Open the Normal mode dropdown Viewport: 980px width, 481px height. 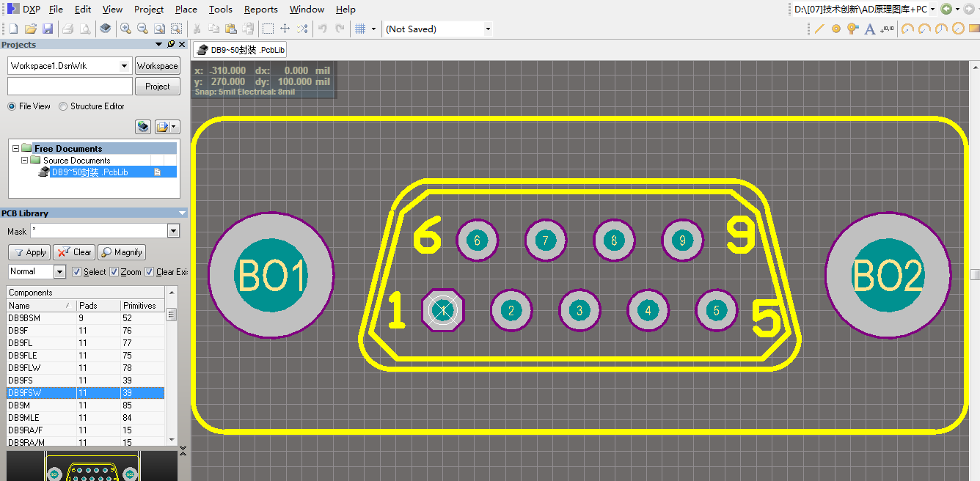click(60, 271)
